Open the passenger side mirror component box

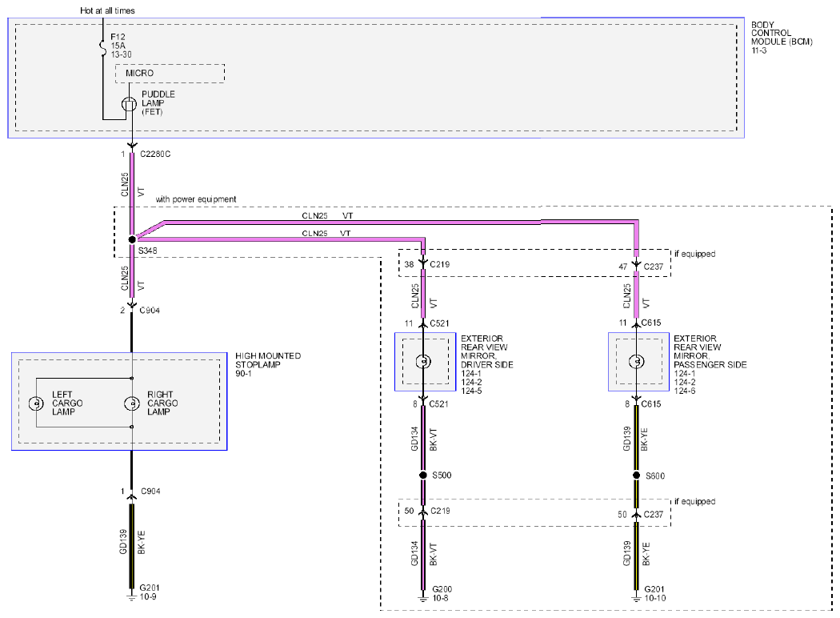[638, 362]
